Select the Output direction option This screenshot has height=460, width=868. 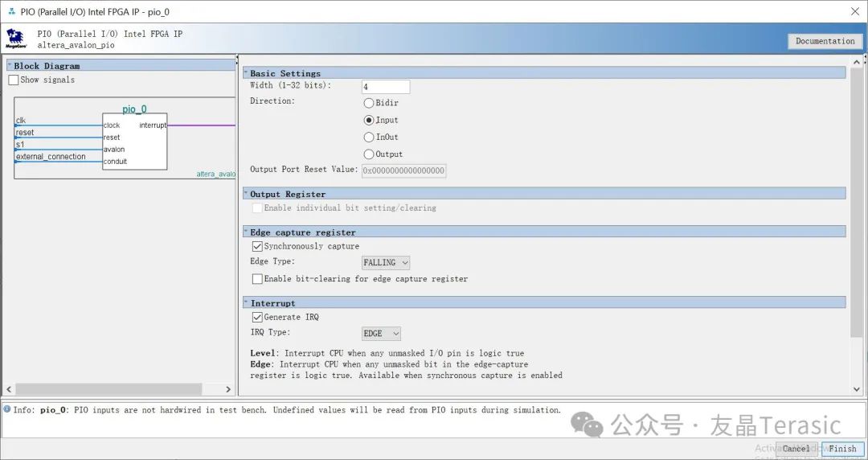pyautogui.click(x=369, y=154)
